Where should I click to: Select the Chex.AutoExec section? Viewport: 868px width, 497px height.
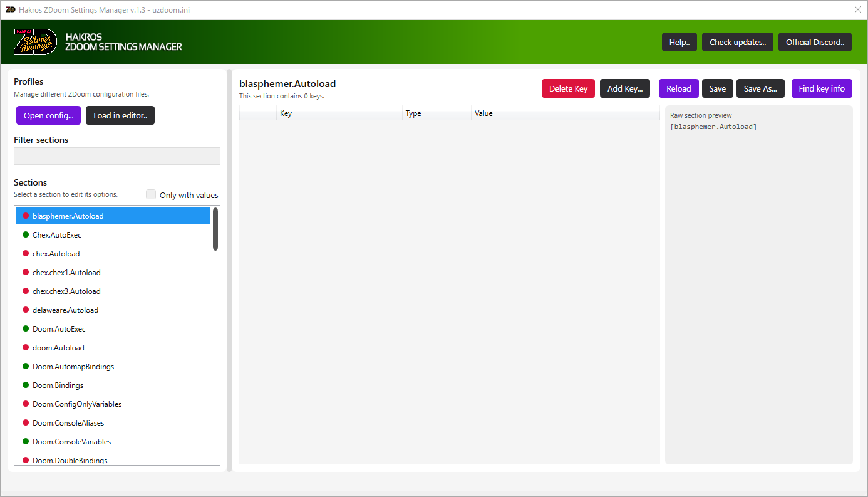(113, 234)
